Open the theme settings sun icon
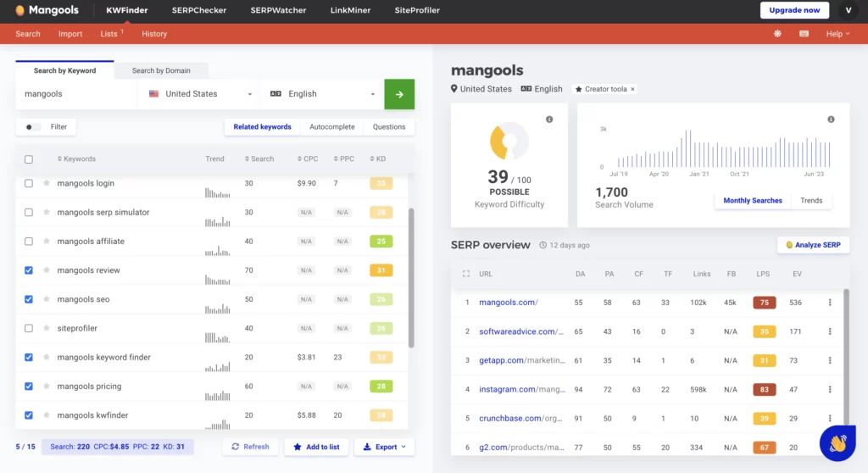 pos(778,34)
